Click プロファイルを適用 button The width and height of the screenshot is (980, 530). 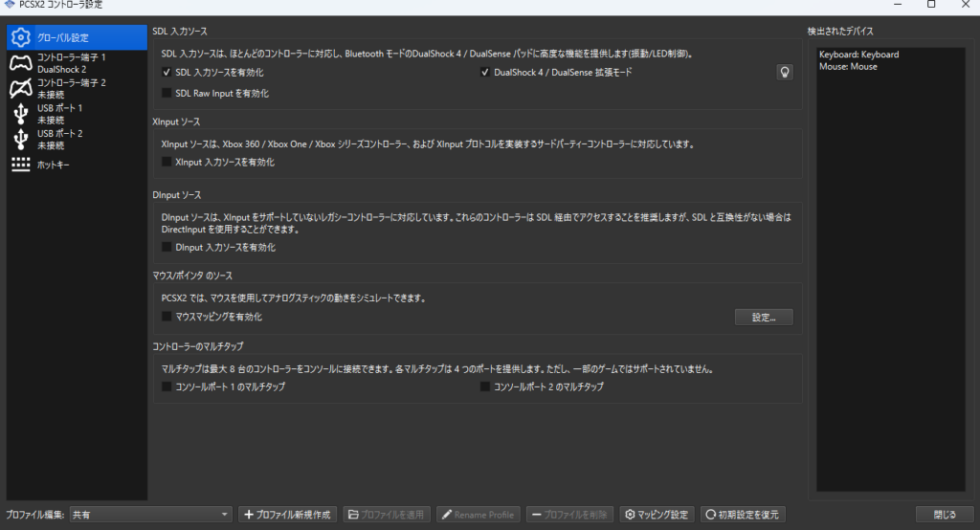click(x=387, y=515)
